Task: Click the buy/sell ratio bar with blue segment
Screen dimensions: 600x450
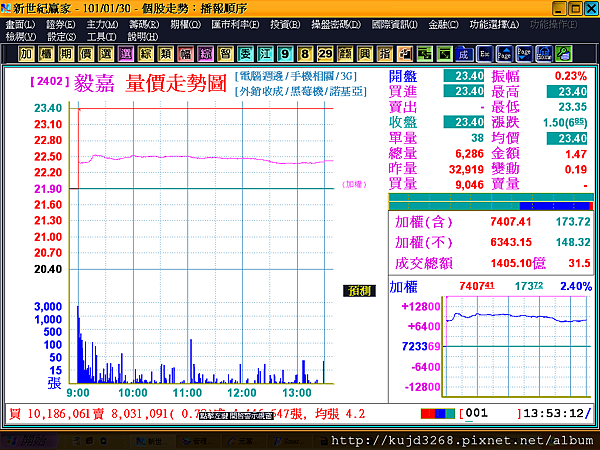Action: click(491, 206)
